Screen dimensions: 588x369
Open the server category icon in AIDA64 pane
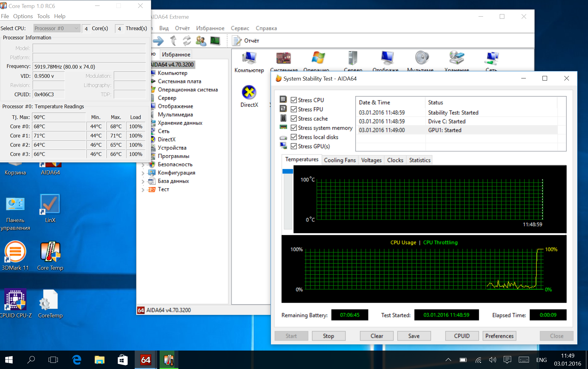(353, 58)
